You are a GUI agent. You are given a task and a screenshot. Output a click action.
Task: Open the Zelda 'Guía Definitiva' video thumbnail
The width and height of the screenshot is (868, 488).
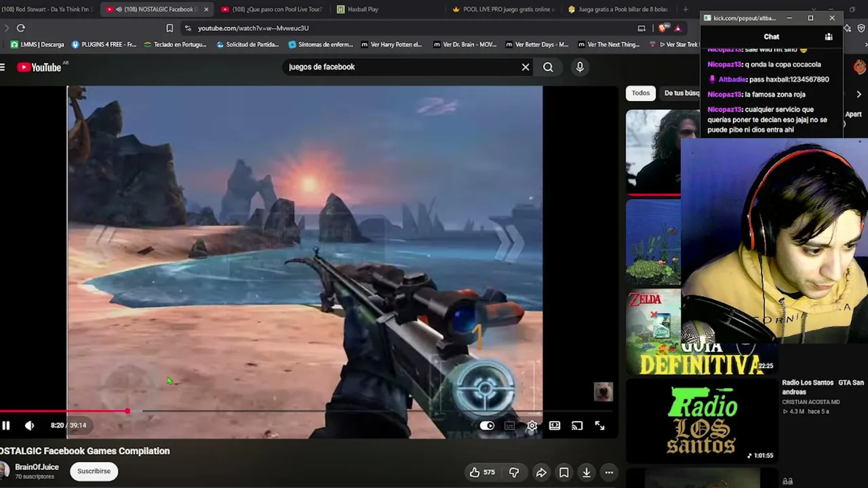point(653,332)
